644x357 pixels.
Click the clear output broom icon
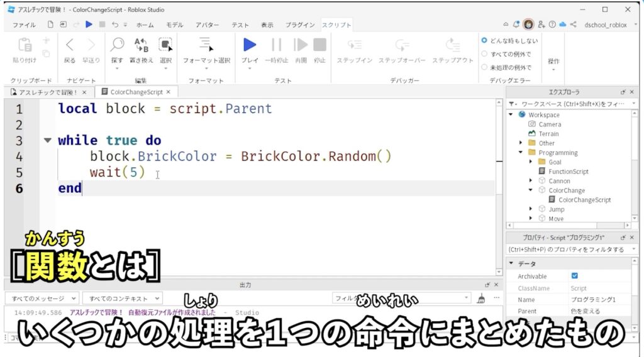click(481, 299)
